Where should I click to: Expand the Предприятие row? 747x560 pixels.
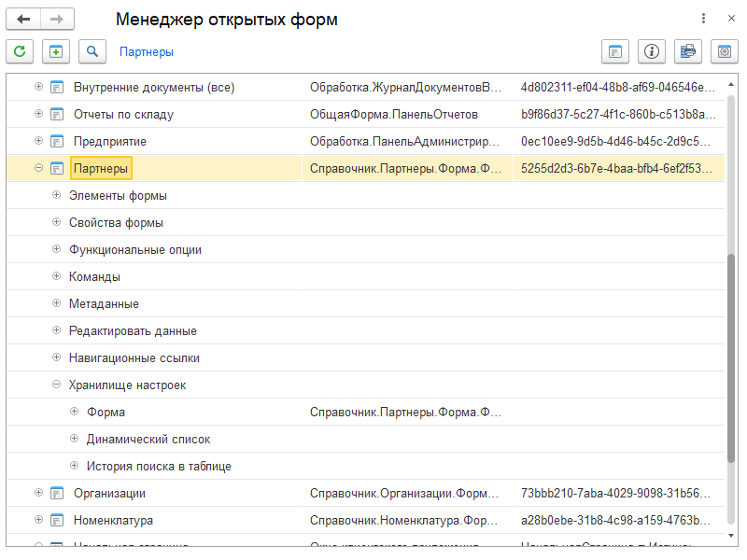click(38, 141)
